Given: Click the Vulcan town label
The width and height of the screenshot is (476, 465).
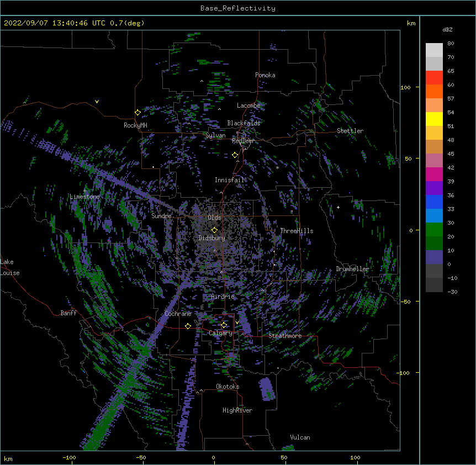Looking at the screenshot, I should [300, 437].
